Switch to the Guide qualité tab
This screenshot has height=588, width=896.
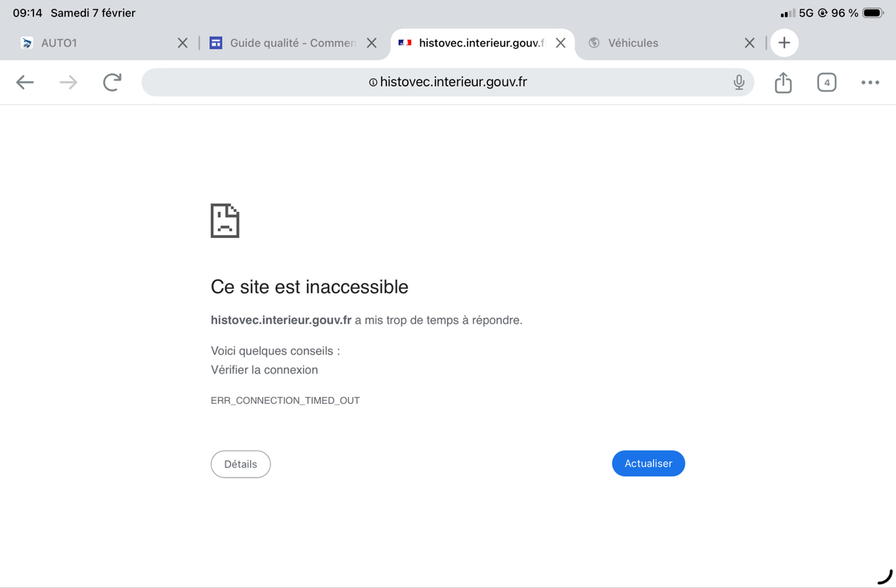pos(294,43)
